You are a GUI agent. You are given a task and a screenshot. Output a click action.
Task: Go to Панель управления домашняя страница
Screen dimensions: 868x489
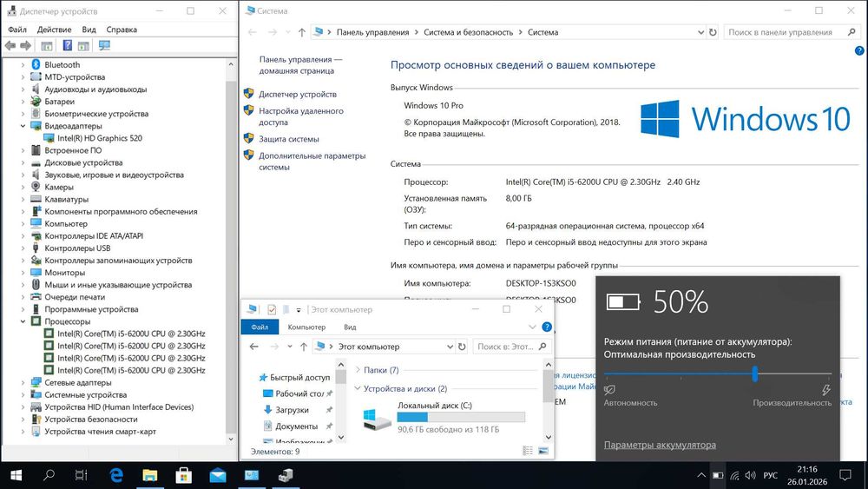(x=300, y=65)
